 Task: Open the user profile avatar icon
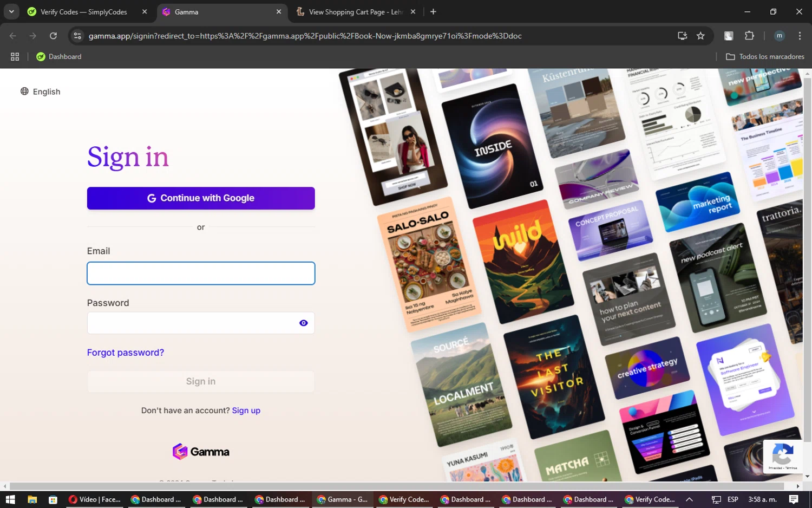779,36
